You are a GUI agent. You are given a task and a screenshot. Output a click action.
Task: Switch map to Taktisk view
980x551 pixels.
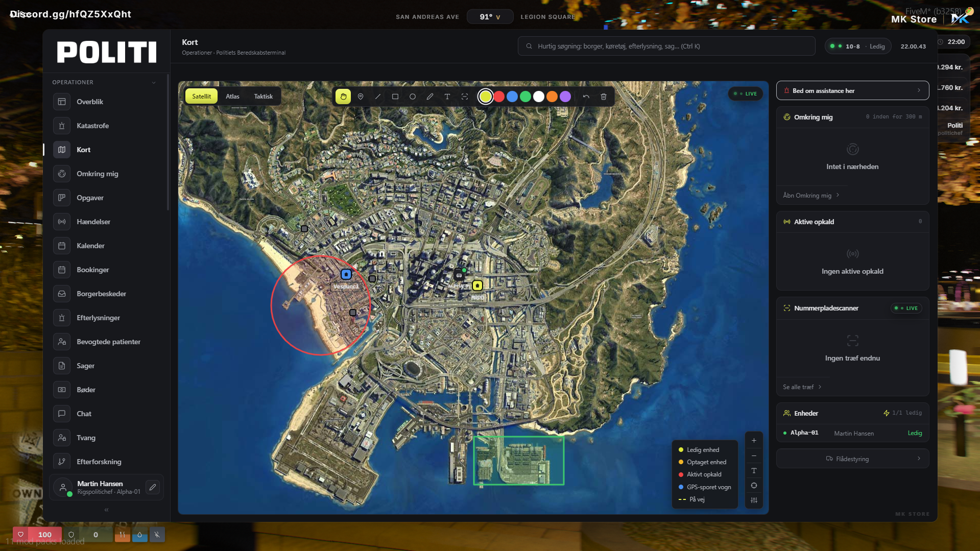coord(264,97)
